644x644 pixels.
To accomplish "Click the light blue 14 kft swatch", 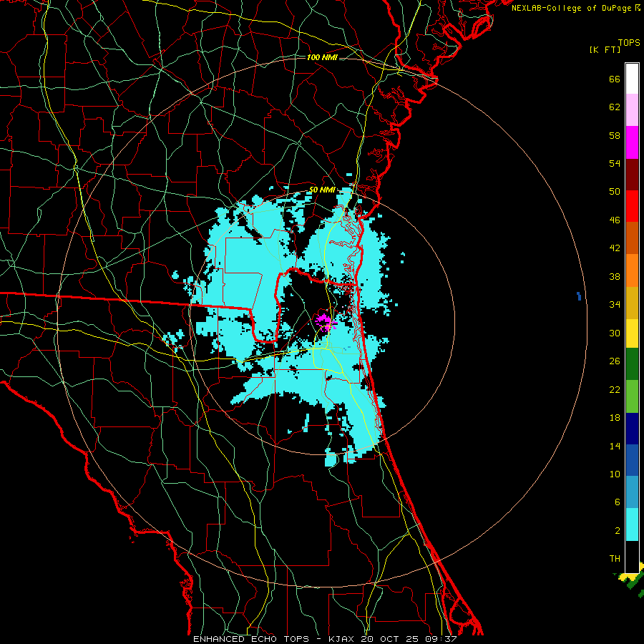I will pos(632,492).
